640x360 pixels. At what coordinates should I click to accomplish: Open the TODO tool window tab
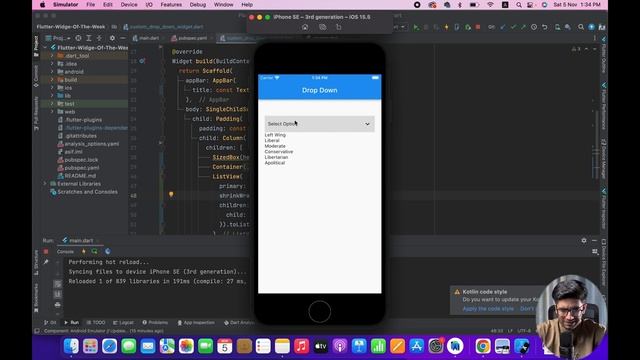coord(96,322)
